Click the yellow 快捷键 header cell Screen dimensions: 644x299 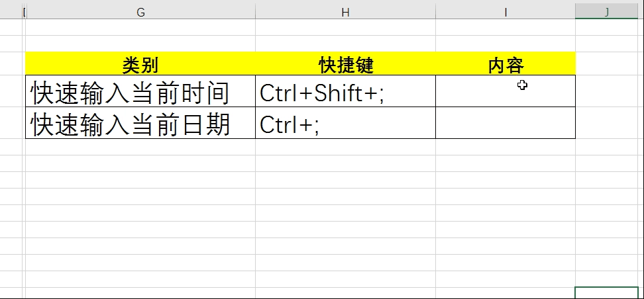point(345,64)
